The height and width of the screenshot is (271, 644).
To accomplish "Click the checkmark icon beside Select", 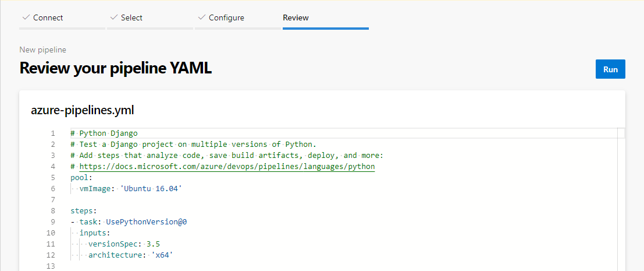I will 114,17.
